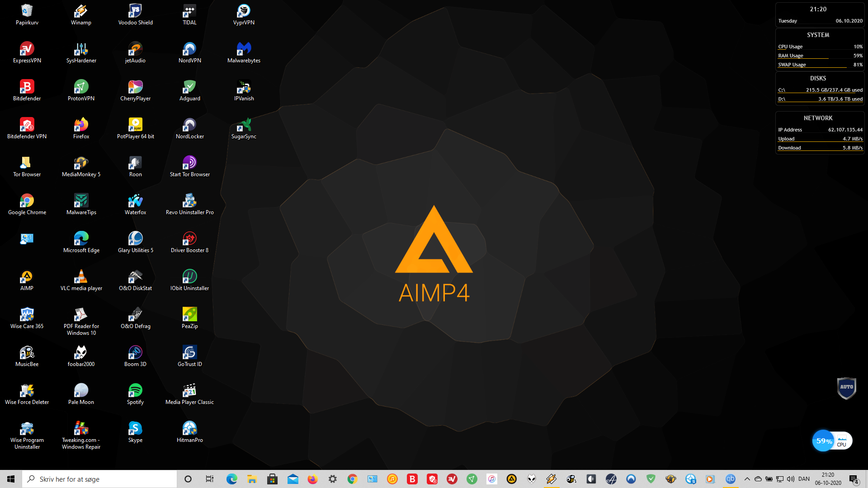This screenshot has height=488, width=868.
Task: Select the Papirkurv recycle bin icon
Action: (27, 11)
